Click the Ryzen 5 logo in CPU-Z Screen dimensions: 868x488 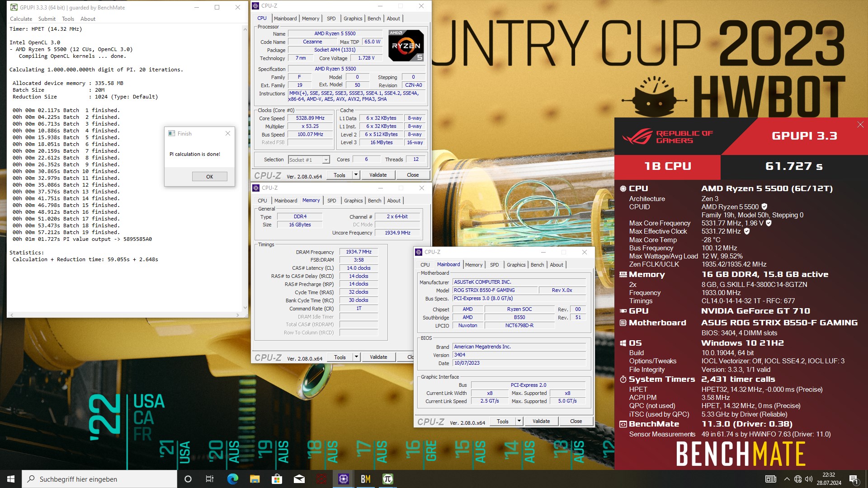pyautogui.click(x=406, y=46)
